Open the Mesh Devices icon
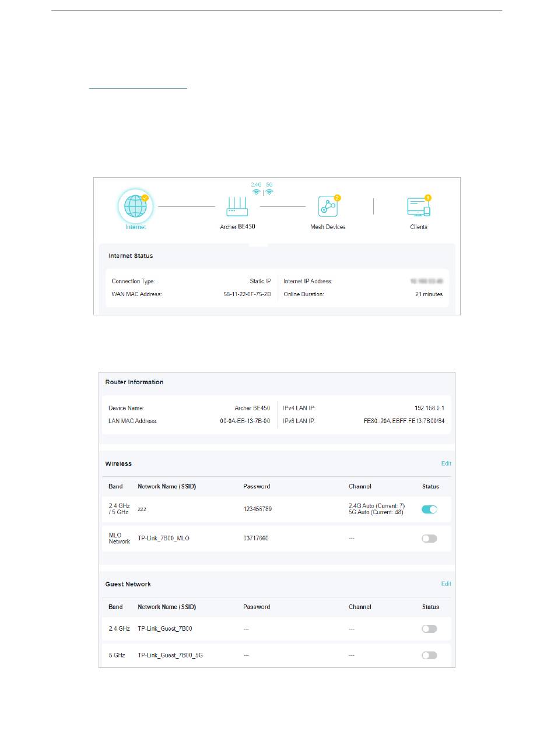This screenshot has height=756, width=554. tap(328, 207)
